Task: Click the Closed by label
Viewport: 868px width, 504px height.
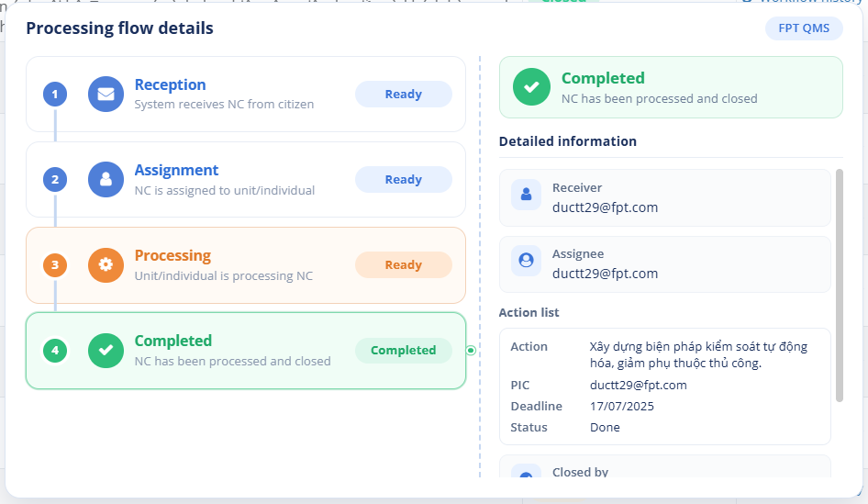Action: click(x=580, y=472)
